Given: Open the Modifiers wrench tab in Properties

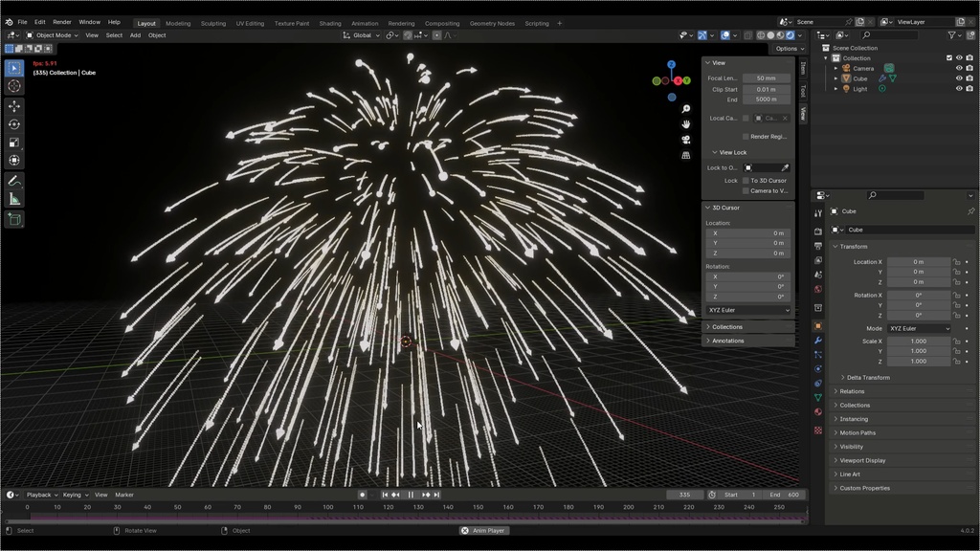Looking at the screenshot, I should [818, 341].
